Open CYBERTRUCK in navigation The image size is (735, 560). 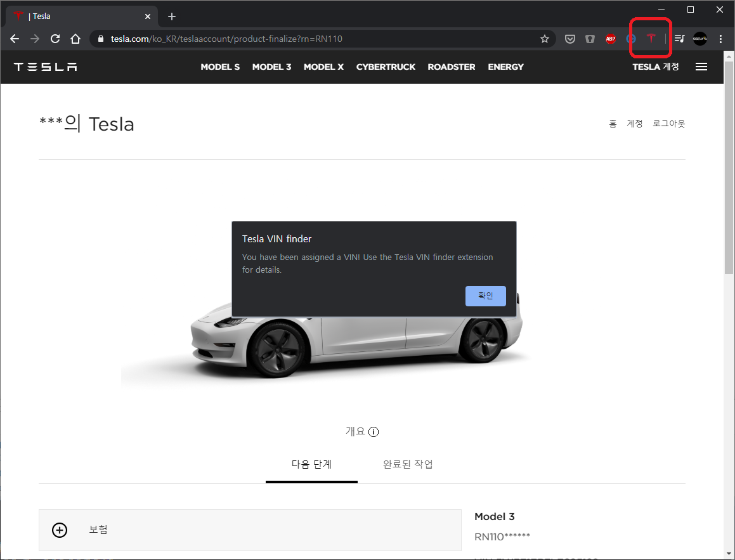click(386, 67)
